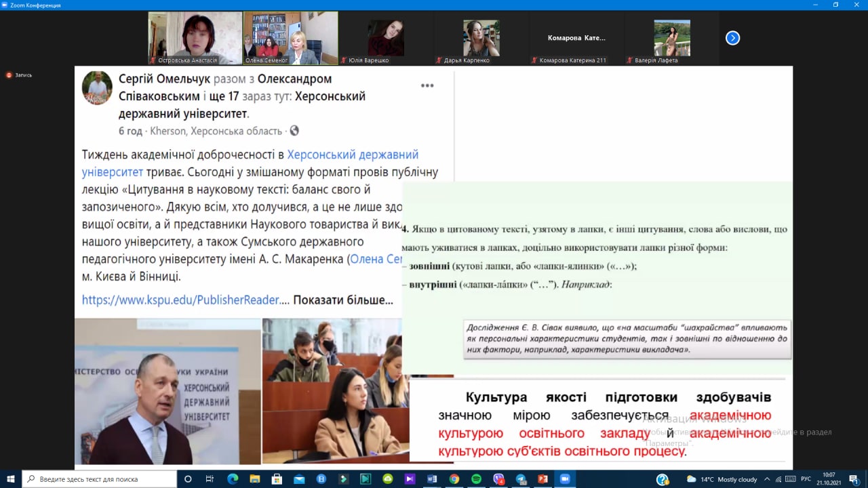Open Windows Task View

(210, 479)
